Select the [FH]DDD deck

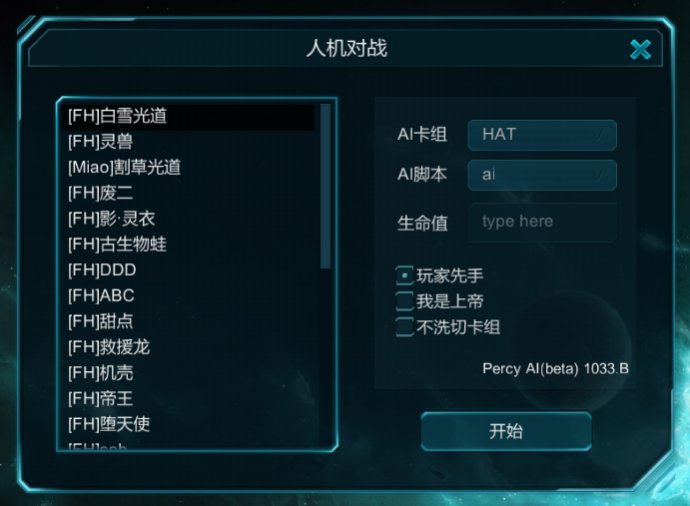coord(102,270)
